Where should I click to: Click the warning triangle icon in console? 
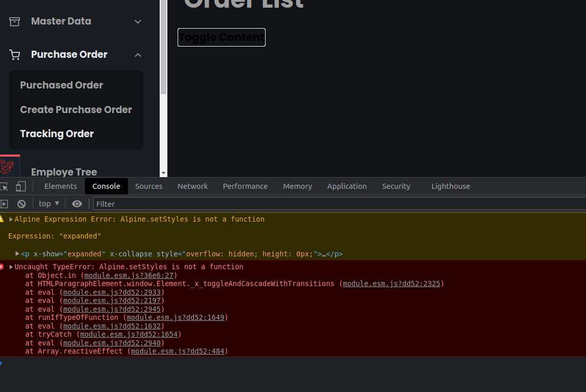(2, 220)
